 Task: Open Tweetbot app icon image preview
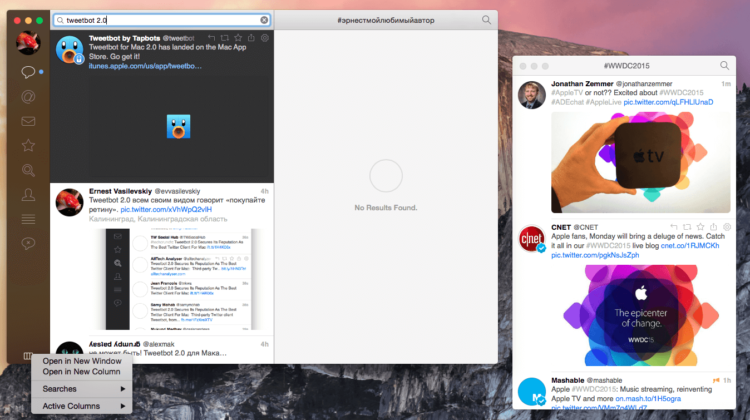(178, 126)
